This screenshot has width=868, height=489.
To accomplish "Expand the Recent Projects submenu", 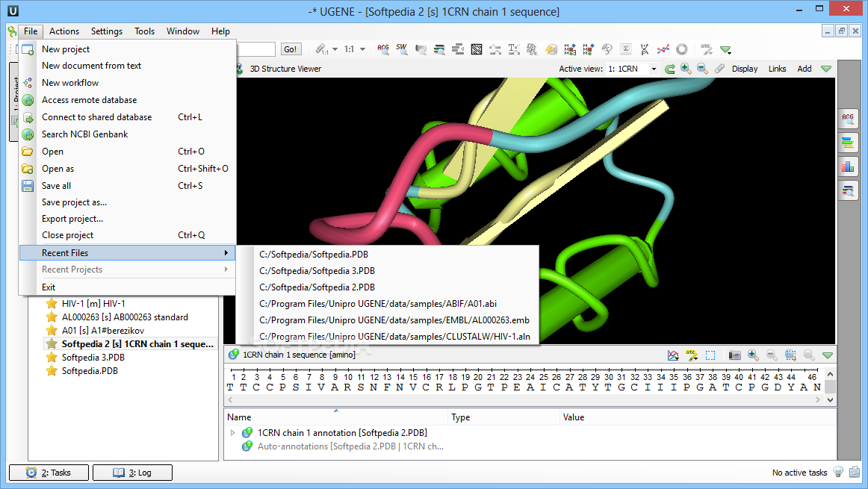I will (x=127, y=270).
